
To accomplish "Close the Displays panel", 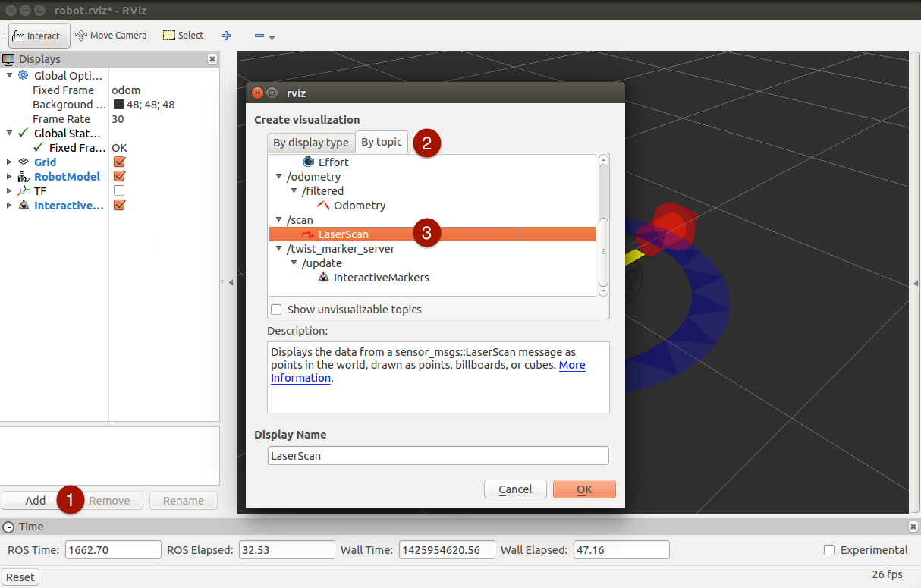I will (x=212, y=59).
